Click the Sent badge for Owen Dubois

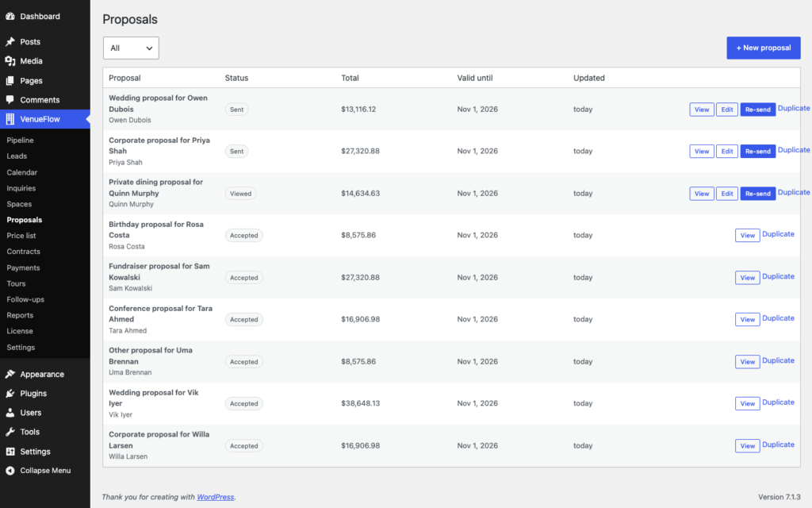(x=236, y=110)
